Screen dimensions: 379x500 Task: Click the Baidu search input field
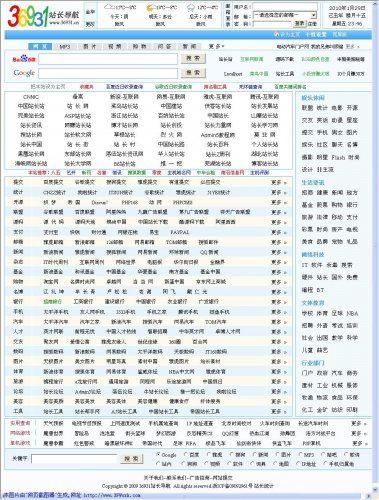pos(108,59)
